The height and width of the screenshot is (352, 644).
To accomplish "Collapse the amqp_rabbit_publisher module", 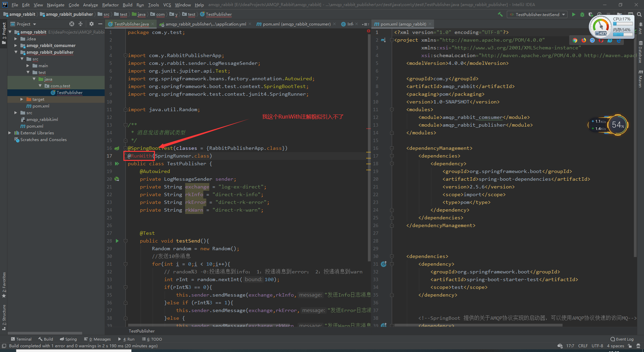I will pos(16,52).
